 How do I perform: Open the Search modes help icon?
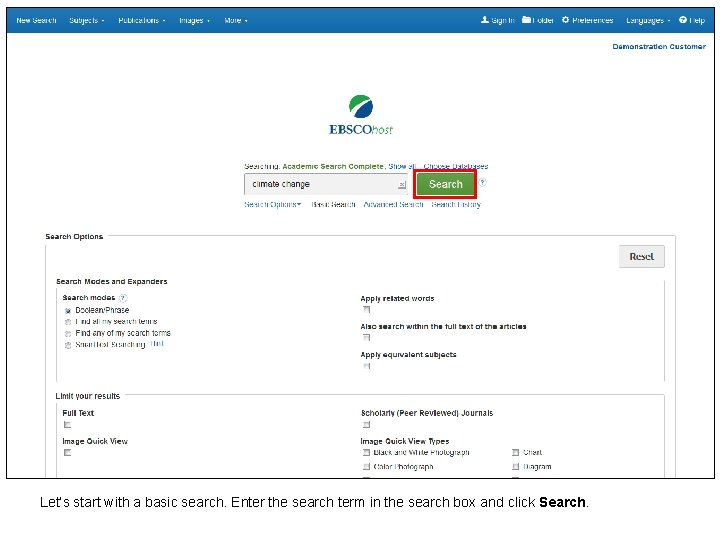pyautogui.click(x=123, y=298)
